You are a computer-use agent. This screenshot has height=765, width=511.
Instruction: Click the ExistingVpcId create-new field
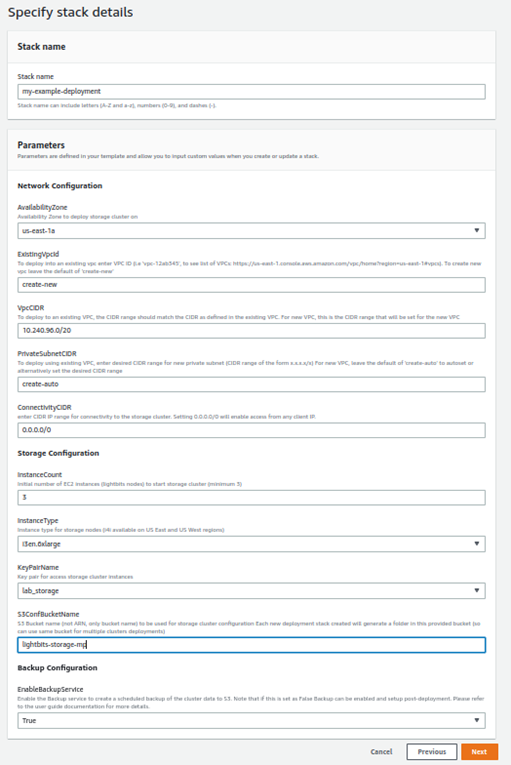(x=251, y=284)
